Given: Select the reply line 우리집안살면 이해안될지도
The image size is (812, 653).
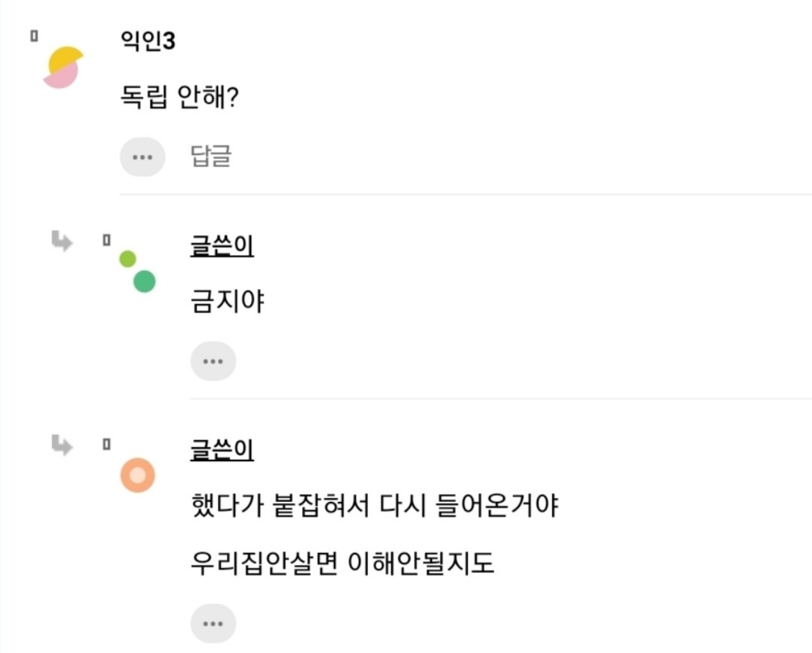Looking at the screenshot, I should pyautogui.click(x=342, y=563).
